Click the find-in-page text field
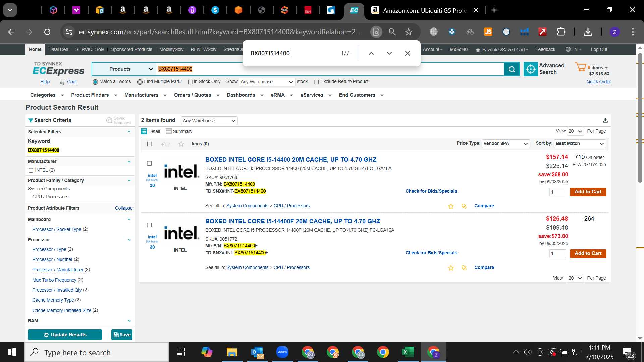The width and height of the screenshot is (644, 362). point(292,53)
